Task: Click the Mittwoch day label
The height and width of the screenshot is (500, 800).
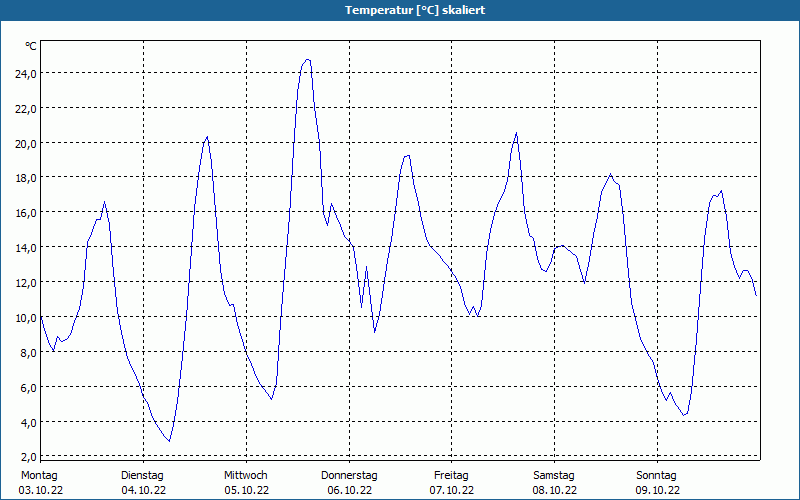Action: click(x=245, y=476)
